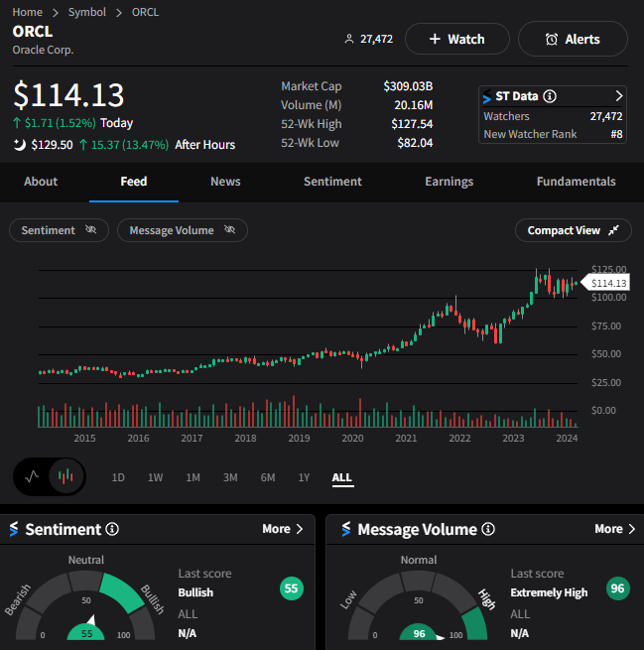Click the Compact View button

pos(574,230)
